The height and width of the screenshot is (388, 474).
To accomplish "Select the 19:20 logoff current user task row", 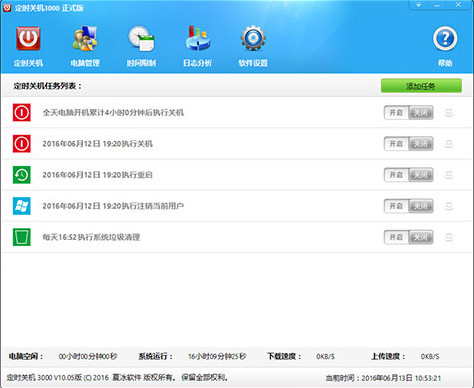I will [237, 206].
